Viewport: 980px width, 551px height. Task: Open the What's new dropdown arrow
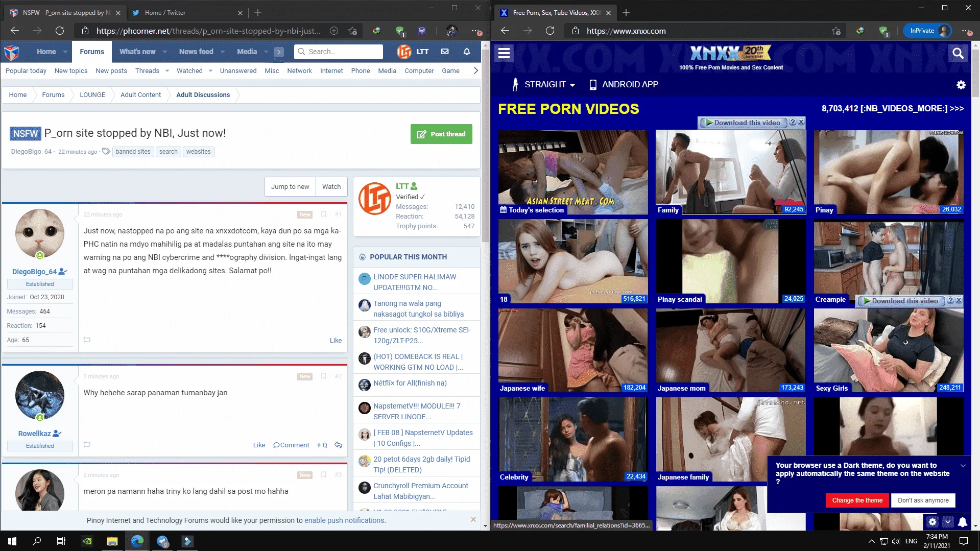point(164,52)
